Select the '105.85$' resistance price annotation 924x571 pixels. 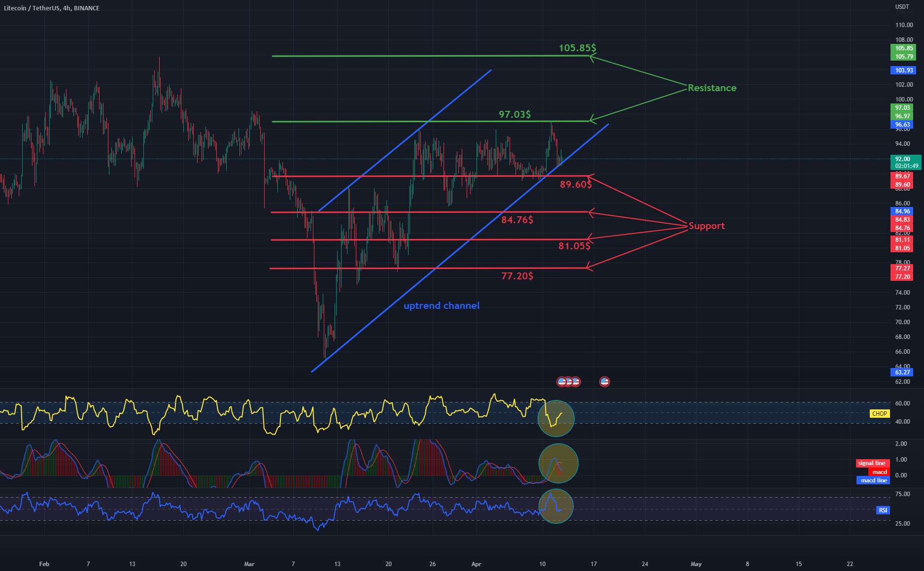[x=578, y=48]
